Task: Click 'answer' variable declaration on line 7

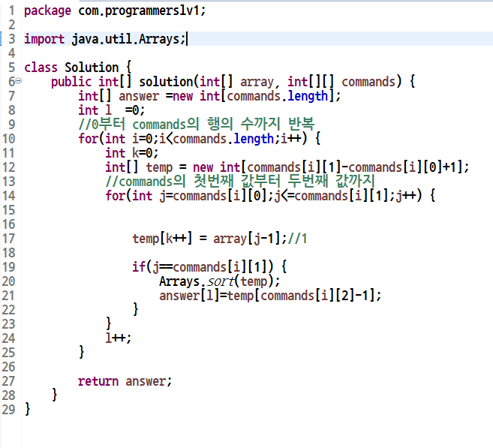Action: [139, 96]
